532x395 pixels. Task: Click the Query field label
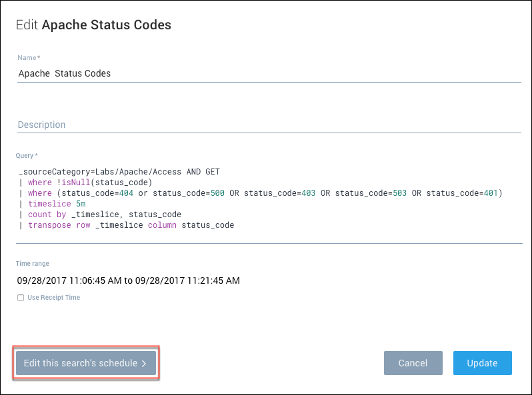pos(27,156)
